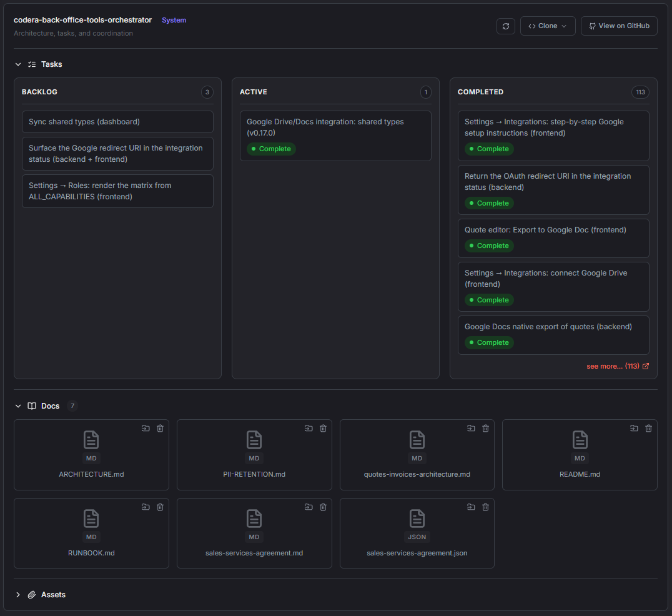Open Quote editor Export to Google Doc task
The image size is (672, 616).
[553, 239]
